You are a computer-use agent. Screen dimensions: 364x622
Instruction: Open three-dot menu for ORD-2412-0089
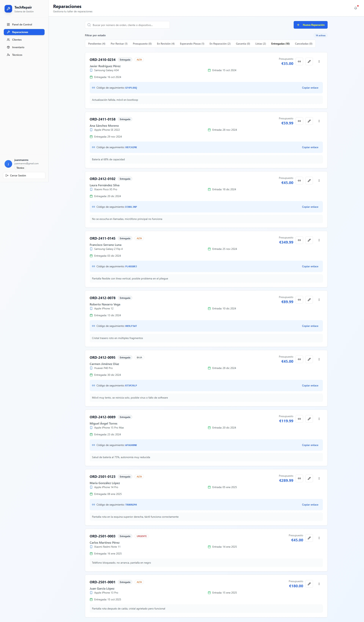[319, 419]
